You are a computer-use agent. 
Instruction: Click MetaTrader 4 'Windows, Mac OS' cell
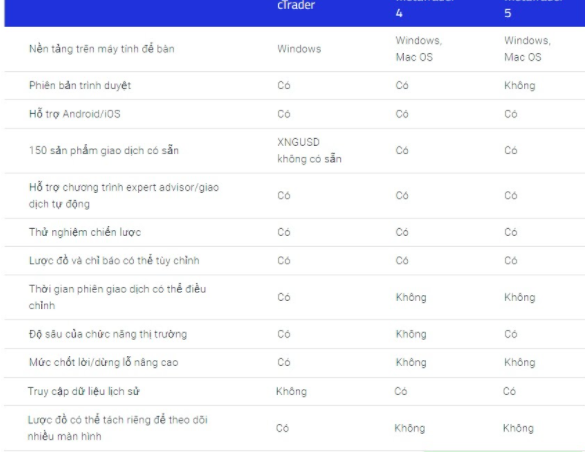pyautogui.click(x=419, y=49)
